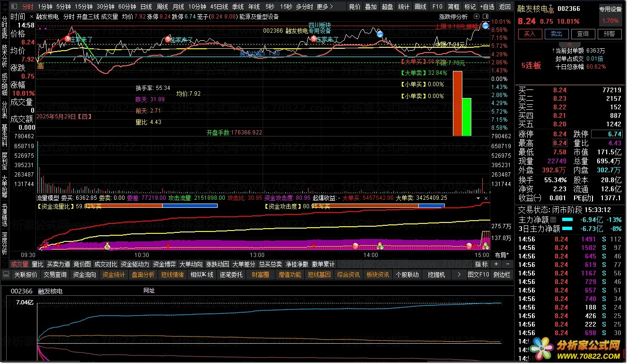Image resolution: width=628 pixels, height=364 pixels.
Task: Click the red 买入 button
Action: tap(530, 34)
